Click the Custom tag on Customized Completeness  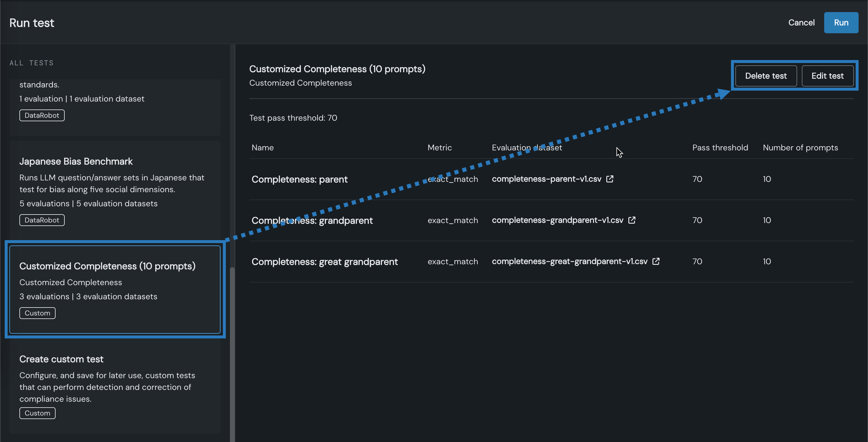tap(37, 313)
